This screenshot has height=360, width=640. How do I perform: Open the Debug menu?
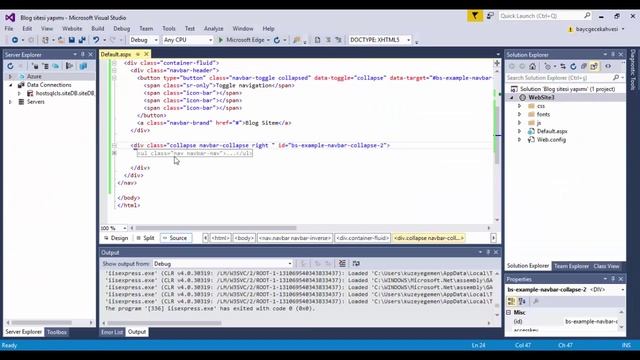click(121, 29)
